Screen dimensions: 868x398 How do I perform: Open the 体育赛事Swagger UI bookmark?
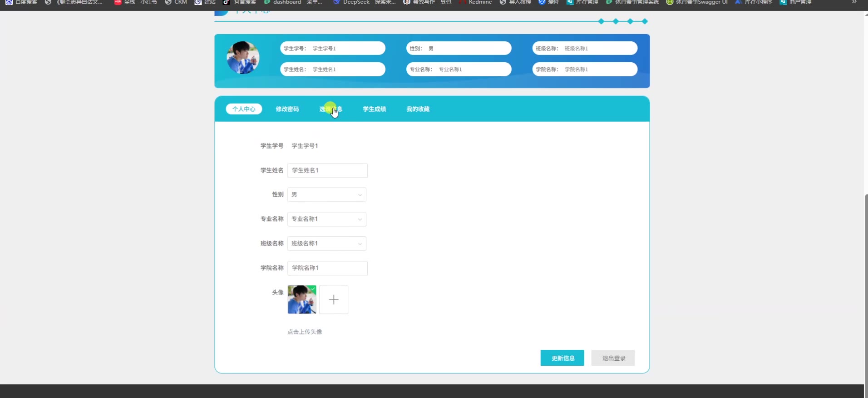pyautogui.click(x=697, y=2)
